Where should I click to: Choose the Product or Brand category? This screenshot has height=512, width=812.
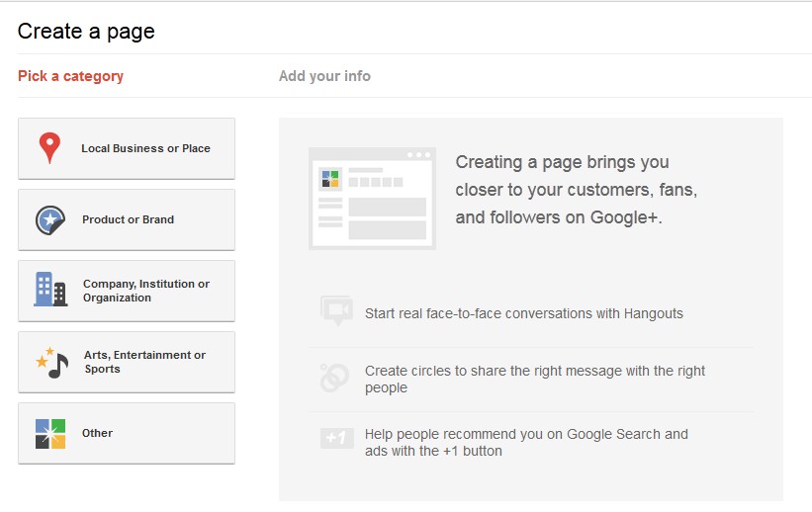coord(128,219)
